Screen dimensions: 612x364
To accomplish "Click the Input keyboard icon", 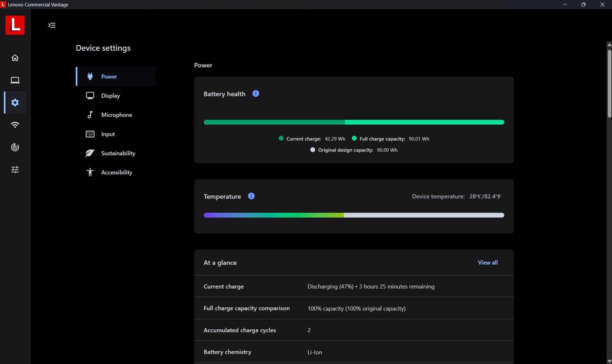I will coord(90,134).
